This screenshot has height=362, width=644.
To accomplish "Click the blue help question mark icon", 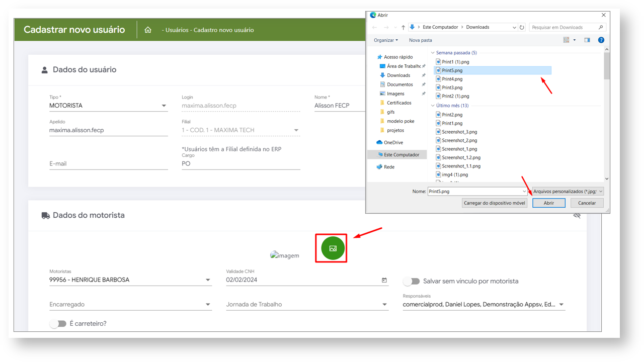I will coord(601,40).
